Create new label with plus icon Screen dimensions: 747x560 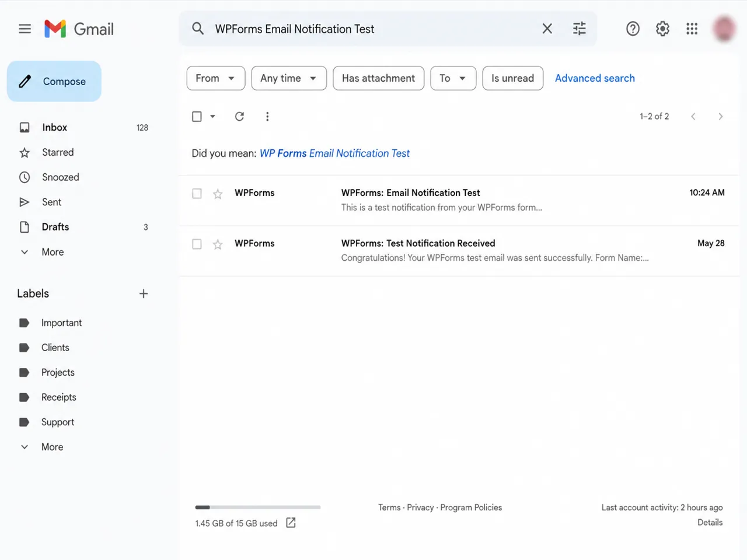(x=144, y=293)
